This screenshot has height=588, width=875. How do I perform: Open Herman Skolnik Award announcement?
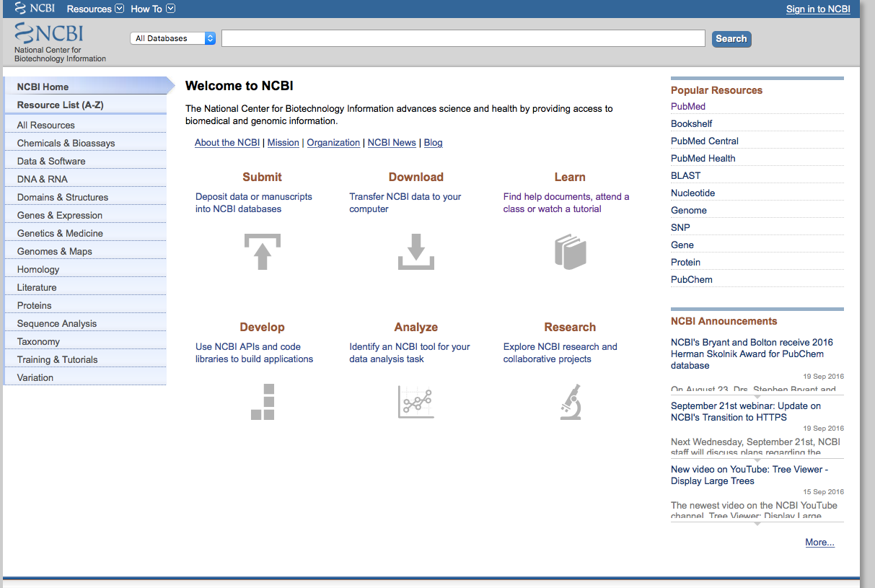[752, 354]
